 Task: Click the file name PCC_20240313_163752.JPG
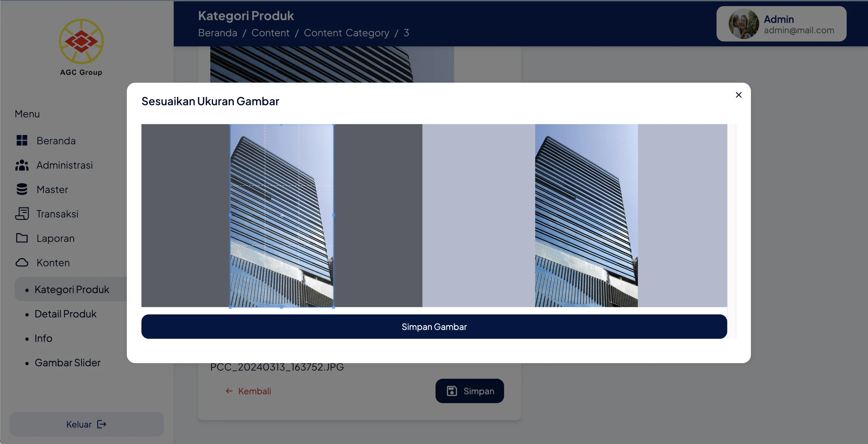click(x=277, y=367)
